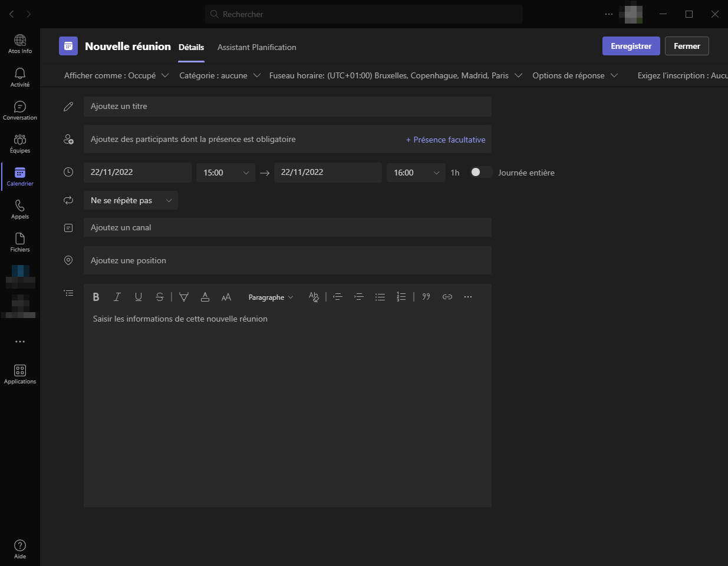Open settings ellipsis in title bar
Screen dimensions: 728x566
click(x=609, y=14)
